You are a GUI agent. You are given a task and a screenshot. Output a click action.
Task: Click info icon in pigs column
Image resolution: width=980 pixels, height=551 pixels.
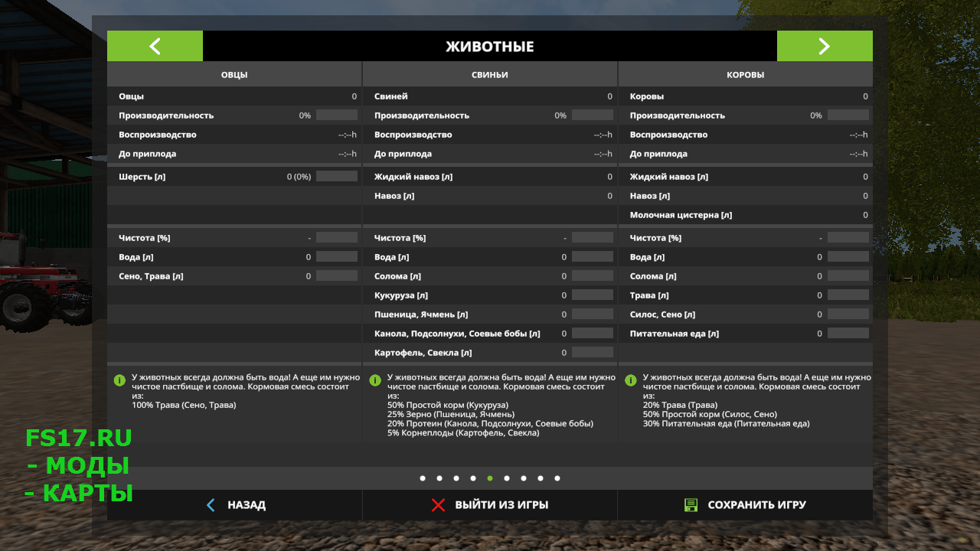[x=375, y=380]
